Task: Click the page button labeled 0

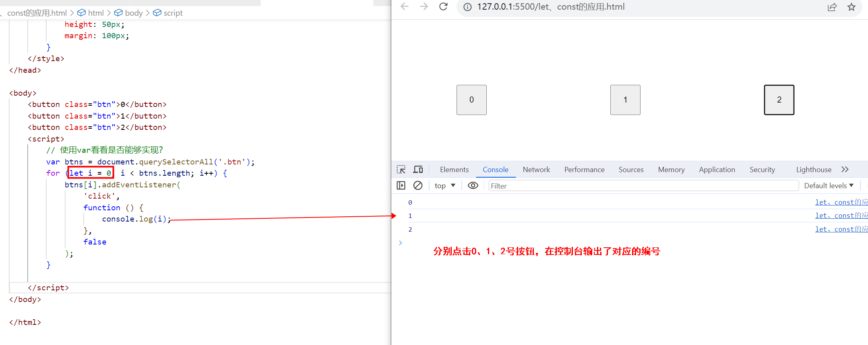Action: (x=471, y=100)
